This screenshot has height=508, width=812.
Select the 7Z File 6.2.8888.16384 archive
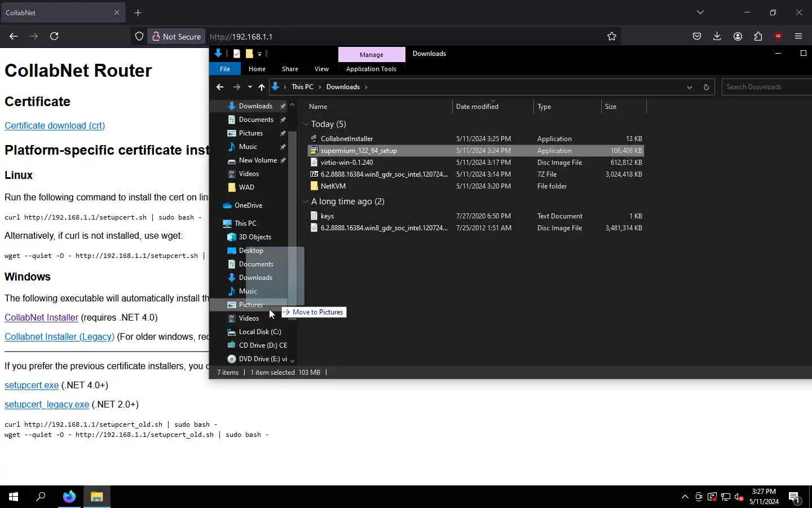475,174
